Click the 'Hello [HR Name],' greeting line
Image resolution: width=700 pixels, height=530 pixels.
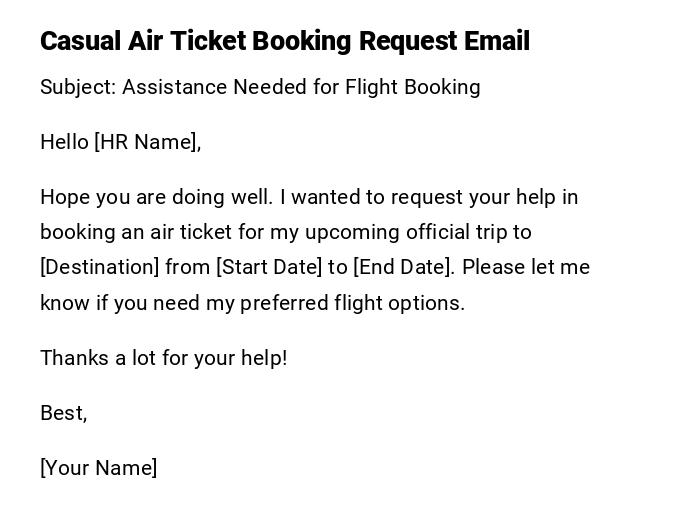pos(120,142)
